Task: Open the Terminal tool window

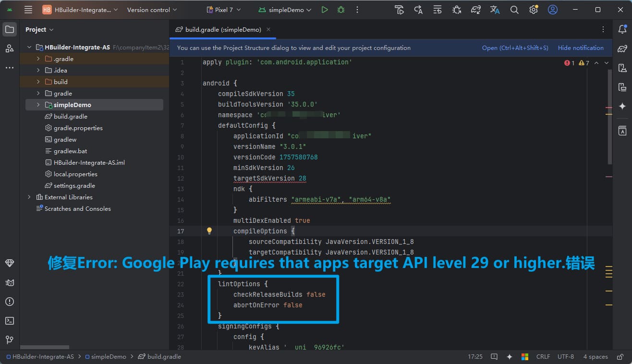Action: 10,321
